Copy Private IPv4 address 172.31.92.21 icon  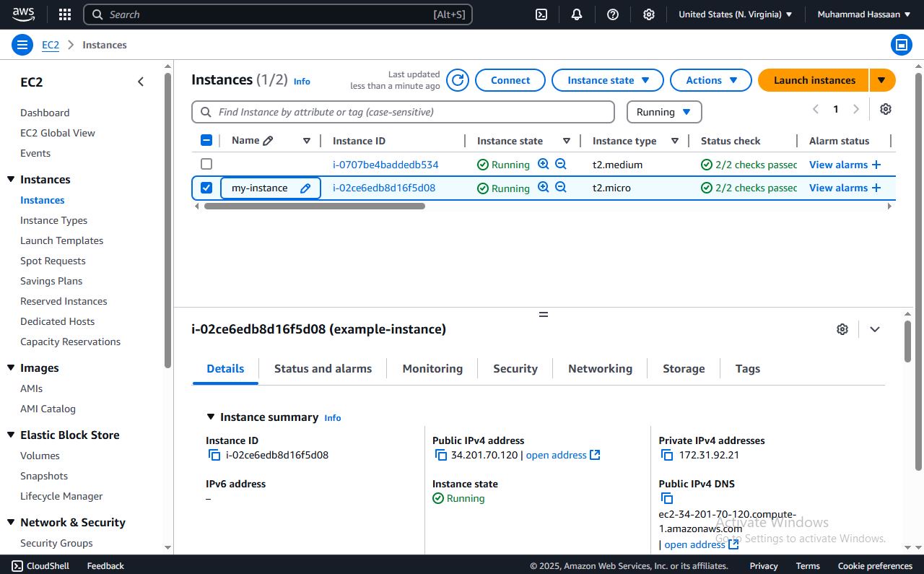[668, 455]
